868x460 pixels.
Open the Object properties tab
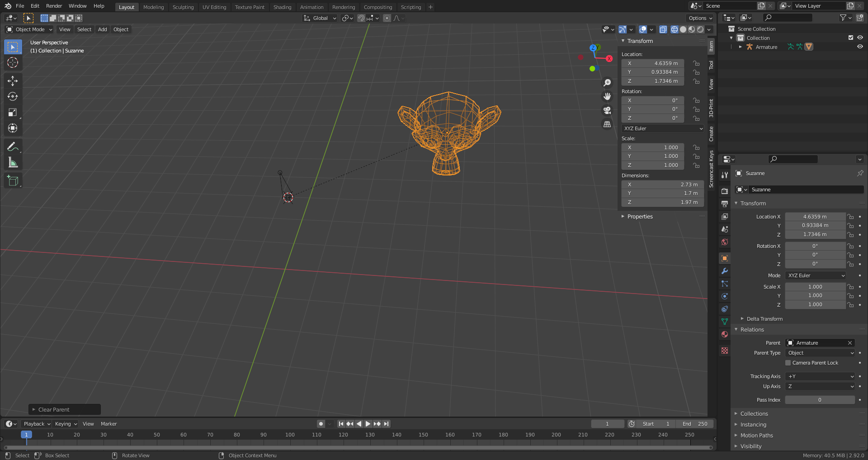725,258
